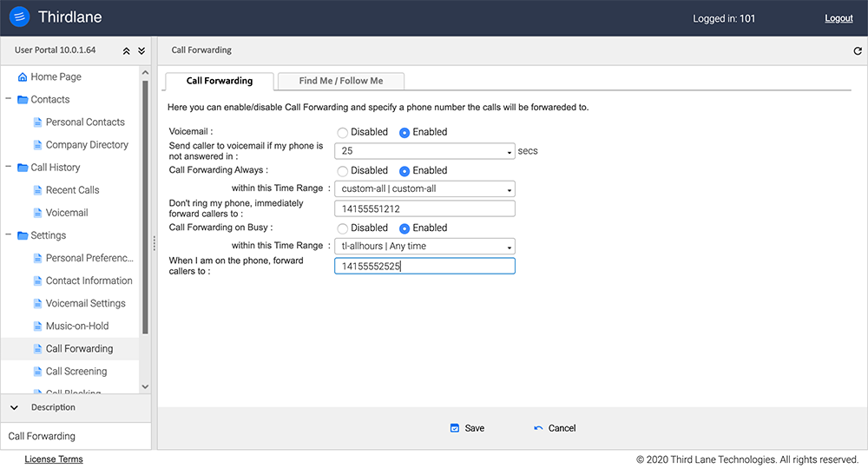
Task: Open the voicemail seconds dropdown showing 25
Action: (424, 151)
